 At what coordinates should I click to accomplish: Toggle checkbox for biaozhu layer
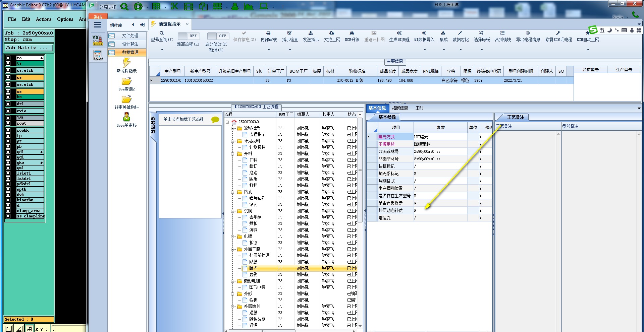tap(8, 200)
